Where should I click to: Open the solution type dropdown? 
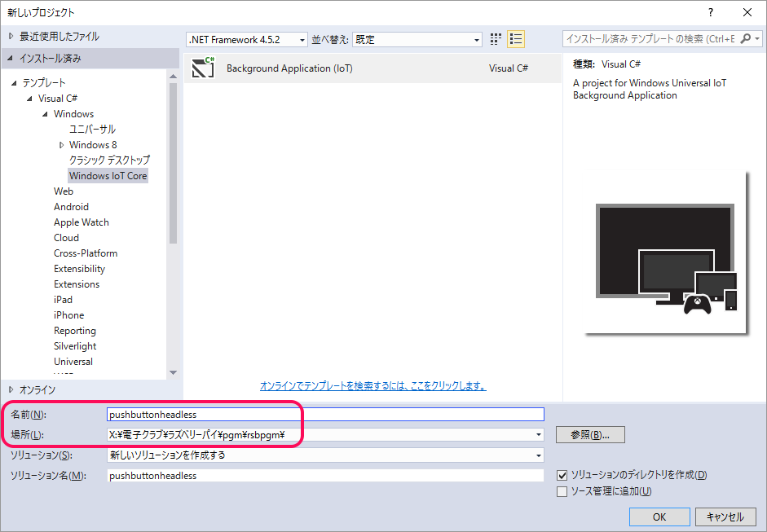325,455
